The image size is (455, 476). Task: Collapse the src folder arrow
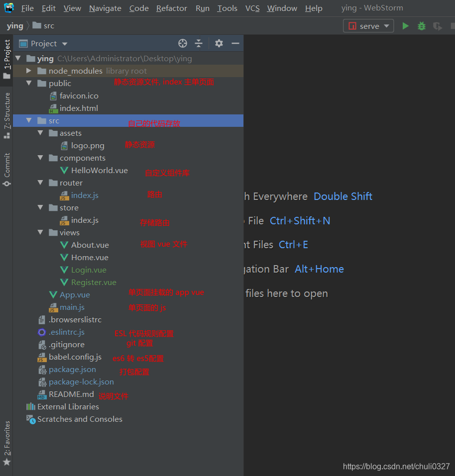click(x=29, y=120)
